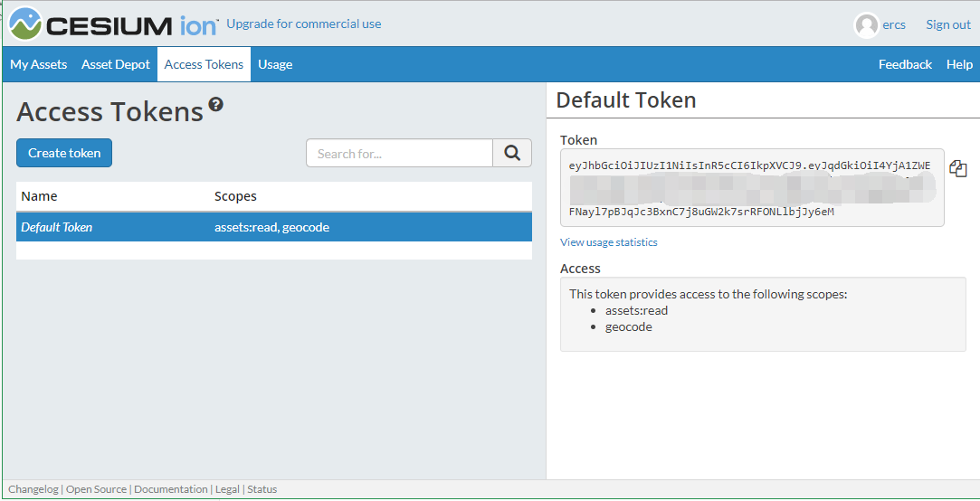Click the assets:read, geocode scopes cell
Screen dimensions: 980x501
point(271,227)
